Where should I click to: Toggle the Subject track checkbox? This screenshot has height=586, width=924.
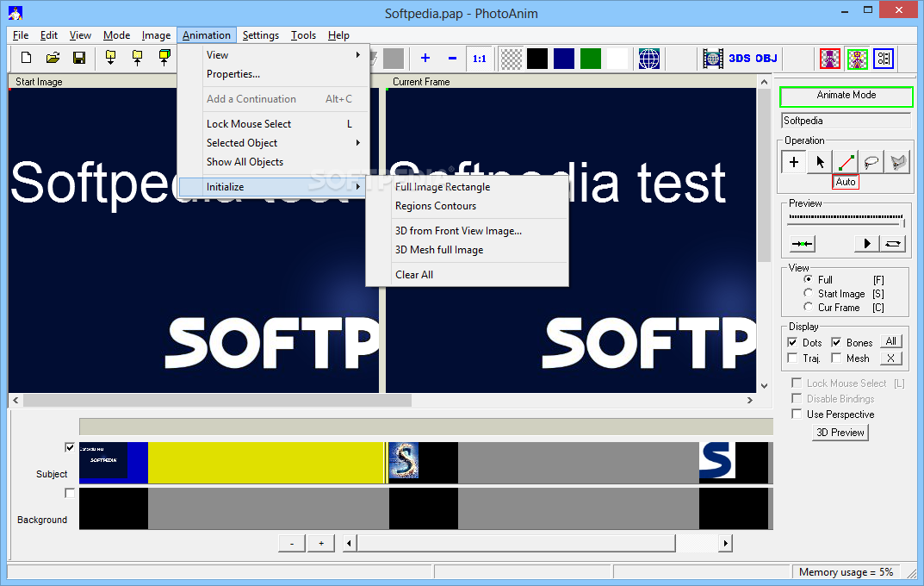coord(70,447)
